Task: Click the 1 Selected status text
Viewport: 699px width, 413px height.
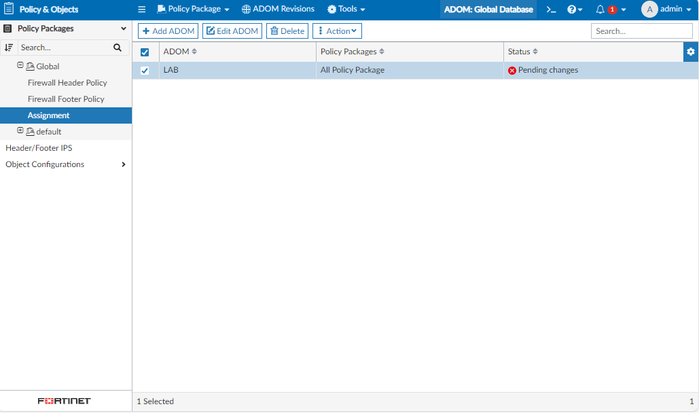Action: tap(155, 401)
